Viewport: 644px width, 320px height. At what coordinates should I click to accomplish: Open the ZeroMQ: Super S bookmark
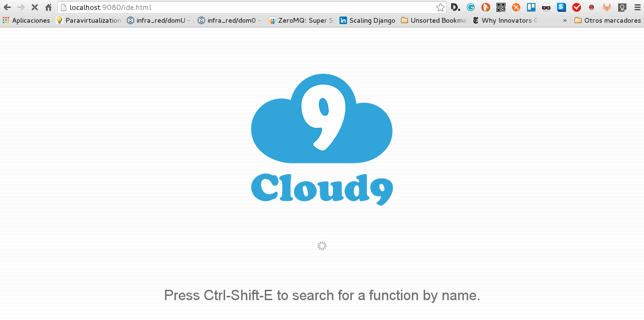click(x=301, y=20)
